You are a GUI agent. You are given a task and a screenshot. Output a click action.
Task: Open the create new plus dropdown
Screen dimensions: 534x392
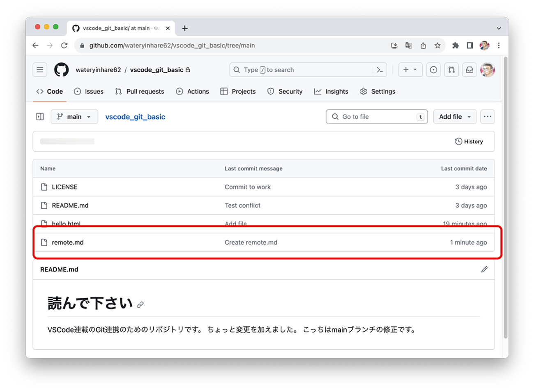pos(410,70)
